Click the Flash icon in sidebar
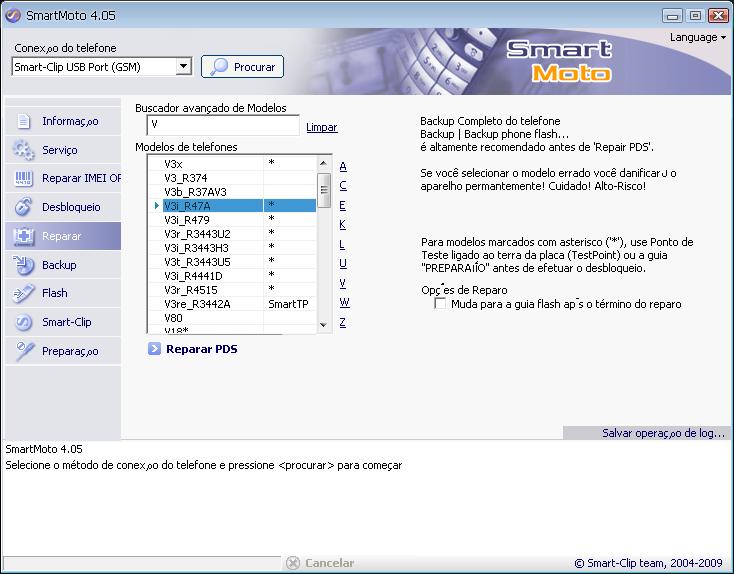 tap(23, 293)
